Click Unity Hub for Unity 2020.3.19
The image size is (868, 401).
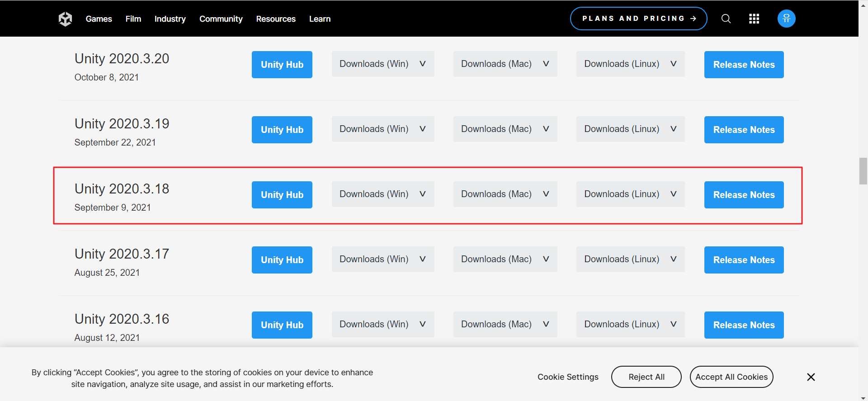point(282,130)
